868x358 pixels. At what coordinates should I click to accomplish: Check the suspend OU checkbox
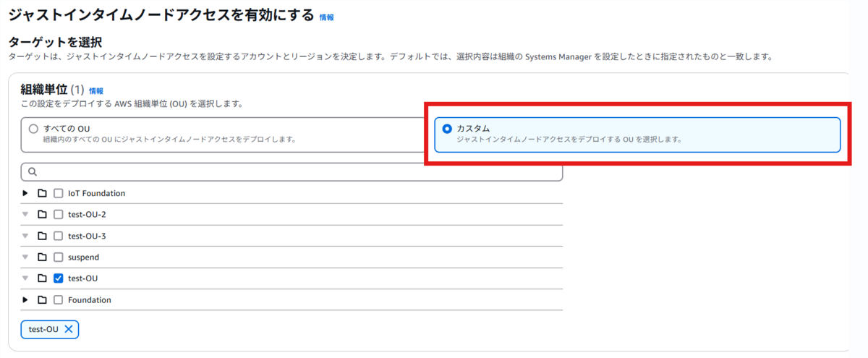click(59, 257)
